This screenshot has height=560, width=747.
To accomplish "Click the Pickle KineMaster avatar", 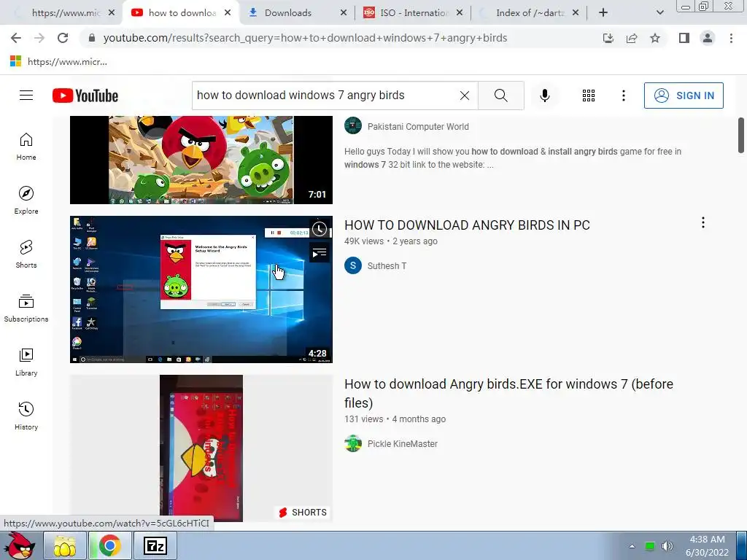I will tap(353, 443).
